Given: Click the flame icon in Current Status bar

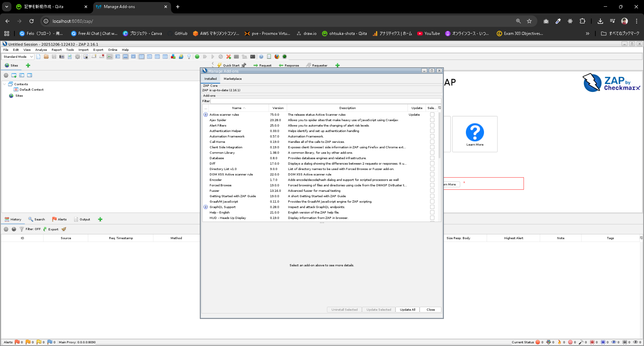Looking at the screenshot, I should click(x=559, y=342).
